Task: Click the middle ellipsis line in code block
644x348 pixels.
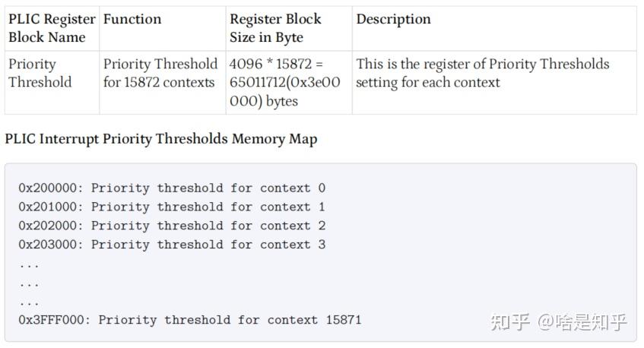Action: [x=29, y=283]
